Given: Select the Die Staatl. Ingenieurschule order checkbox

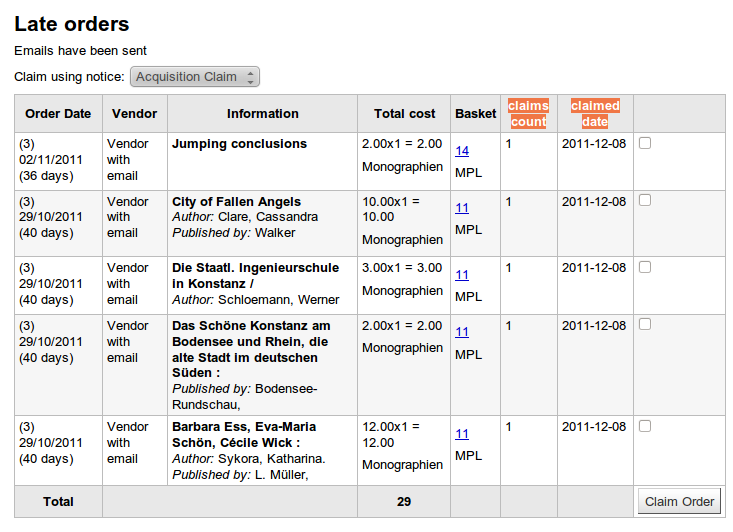Looking at the screenshot, I should (x=645, y=267).
